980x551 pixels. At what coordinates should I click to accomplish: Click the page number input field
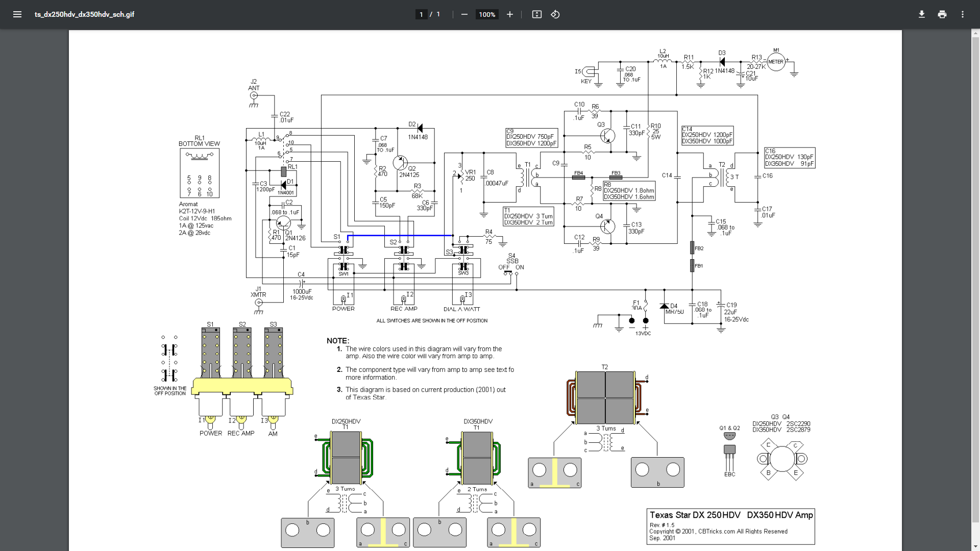pyautogui.click(x=421, y=14)
